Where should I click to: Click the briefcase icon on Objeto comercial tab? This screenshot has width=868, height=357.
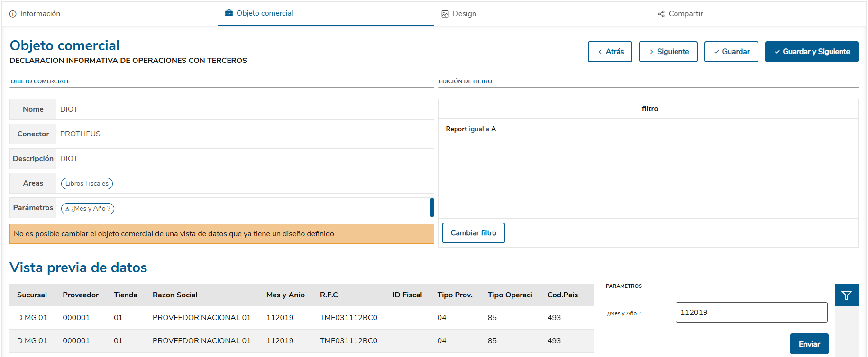229,13
